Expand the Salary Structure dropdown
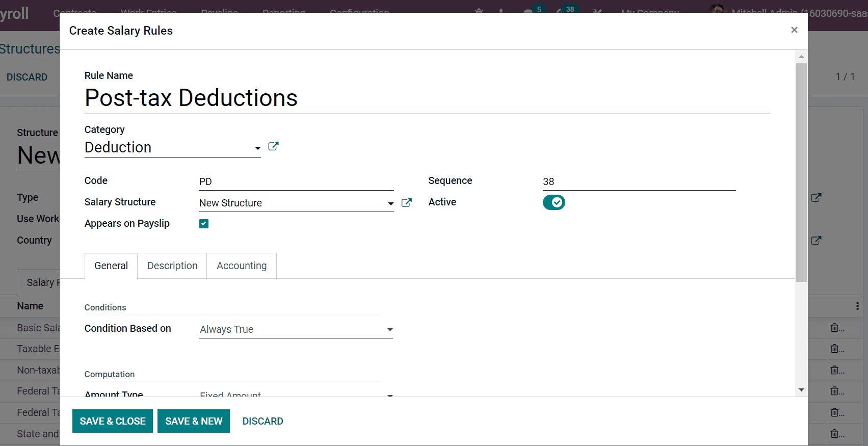The image size is (868, 446). pyautogui.click(x=390, y=203)
